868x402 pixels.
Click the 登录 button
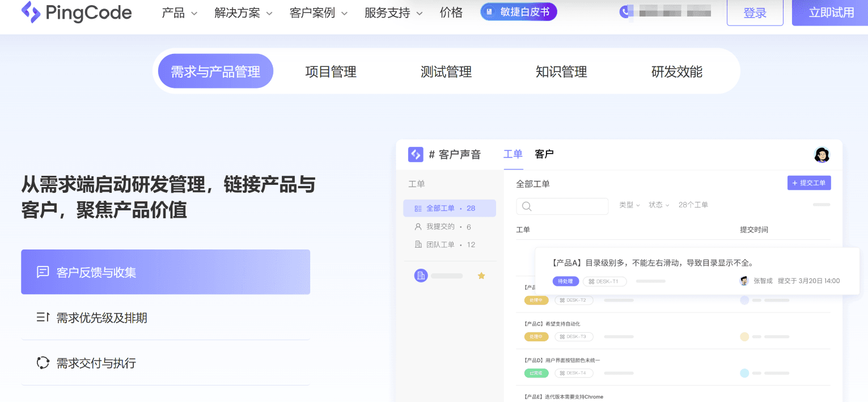(755, 12)
